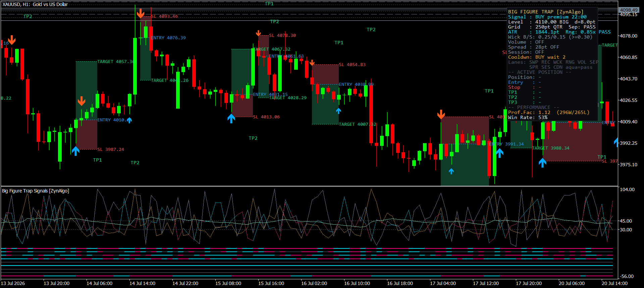Select the SL 4013.06 label

click(x=266, y=117)
